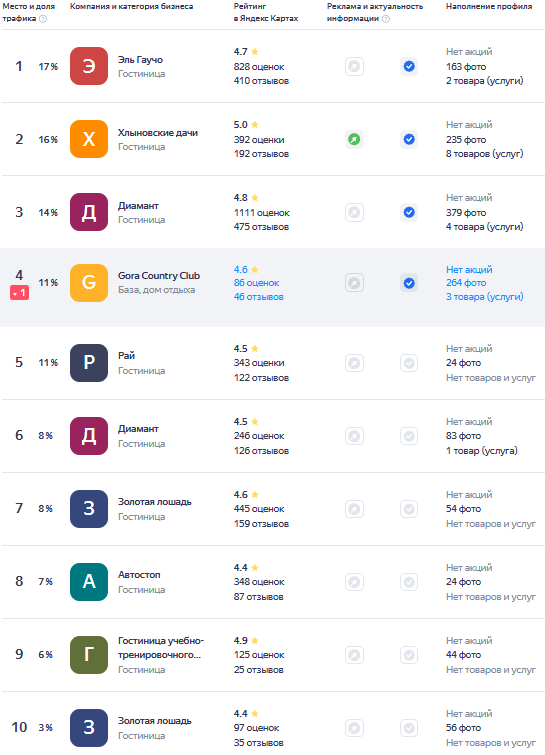
Task: Click the red position change badge under rank 4
Action: tap(19, 293)
